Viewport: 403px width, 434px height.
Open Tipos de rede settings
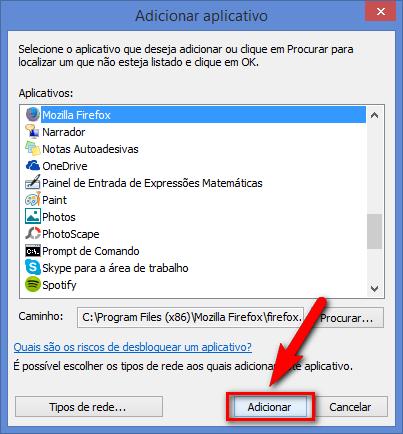point(89,407)
